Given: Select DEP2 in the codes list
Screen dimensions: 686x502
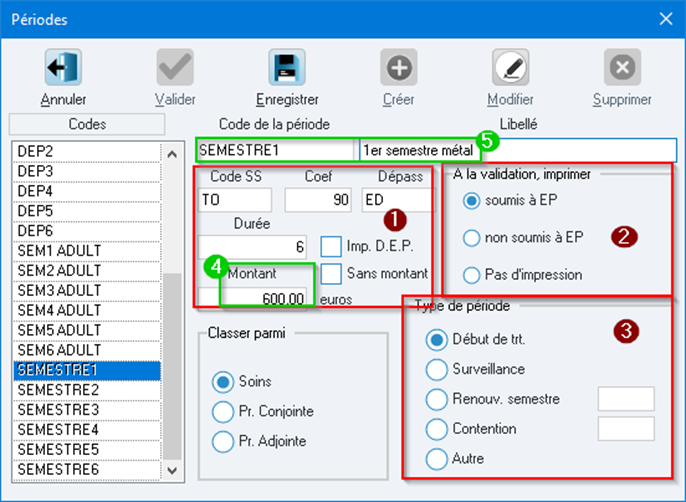Looking at the screenshot, I should (87, 152).
